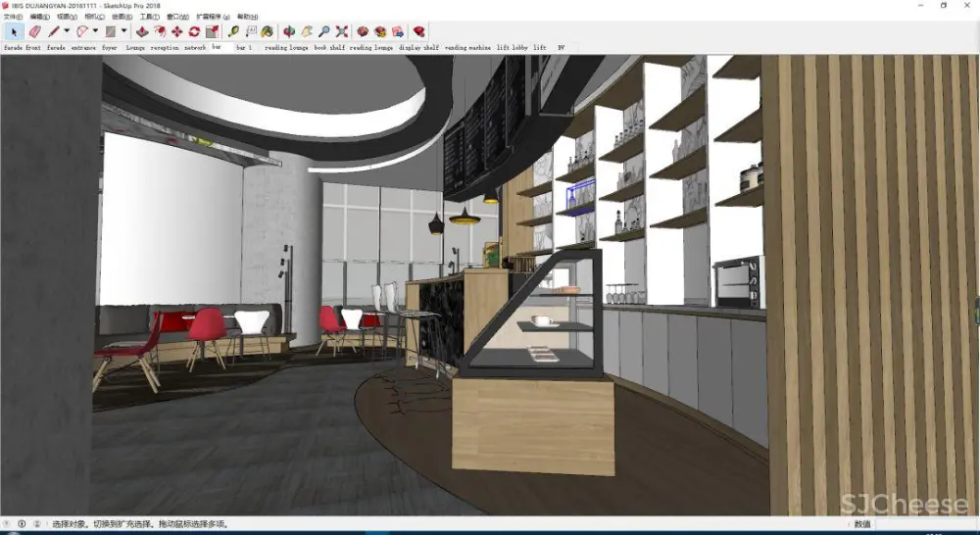The height and width of the screenshot is (535, 980).
Task: Pick the Tape Measure tool
Action: pyautogui.click(x=233, y=31)
